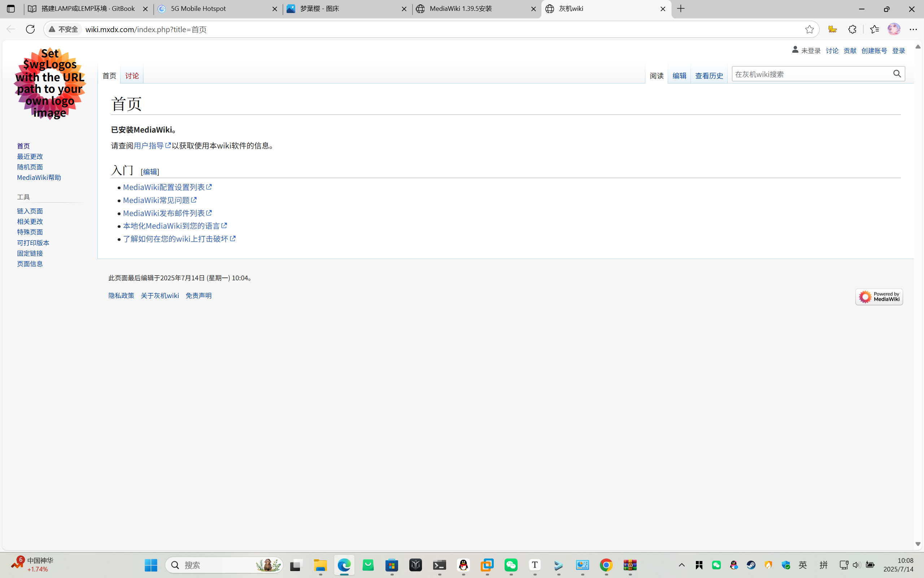The height and width of the screenshot is (578, 924).
Task: Click the Powered by MediaWiki badge
Action: tap(879, 297)
